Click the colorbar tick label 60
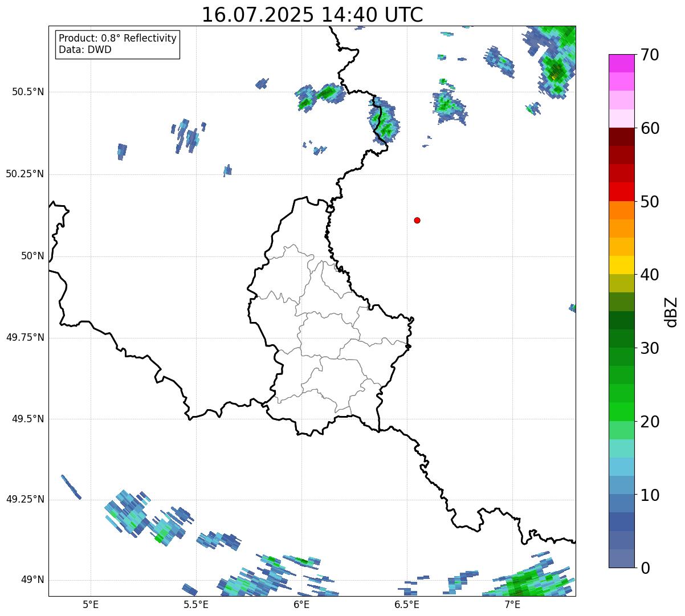 click(650, 128)
